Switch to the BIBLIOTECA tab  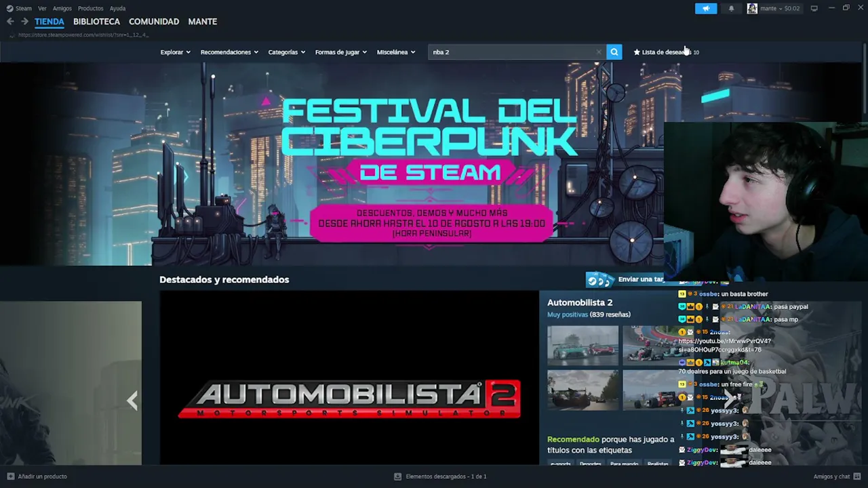96,22
